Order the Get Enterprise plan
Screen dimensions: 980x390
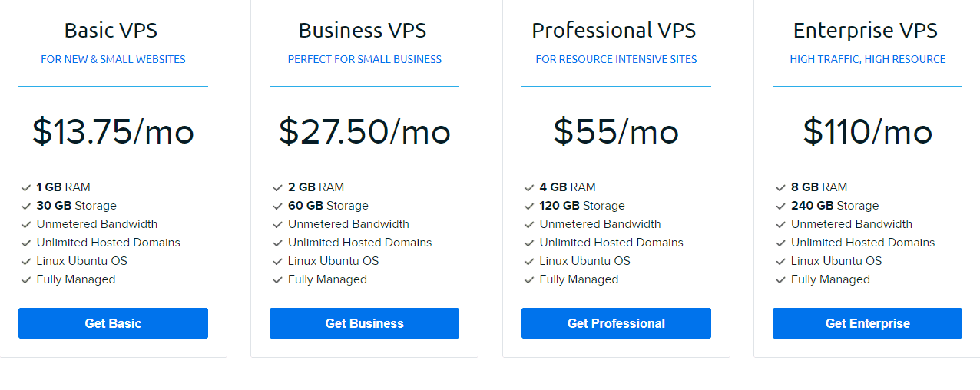click(x=867, y=323)
